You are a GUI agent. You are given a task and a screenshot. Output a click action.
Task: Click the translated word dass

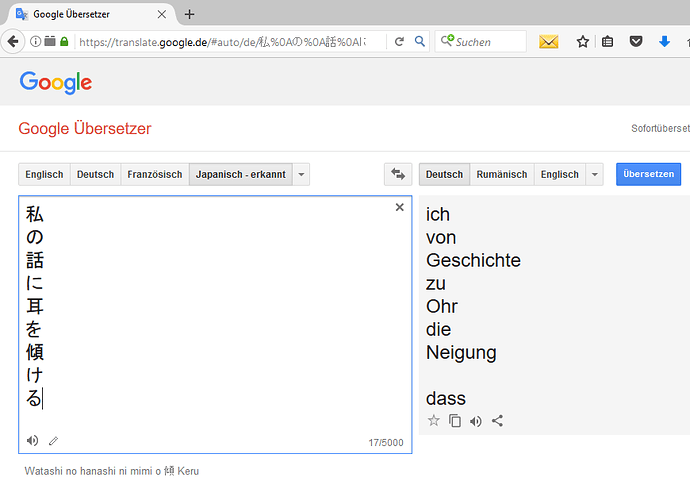click(x=446, y=399)
